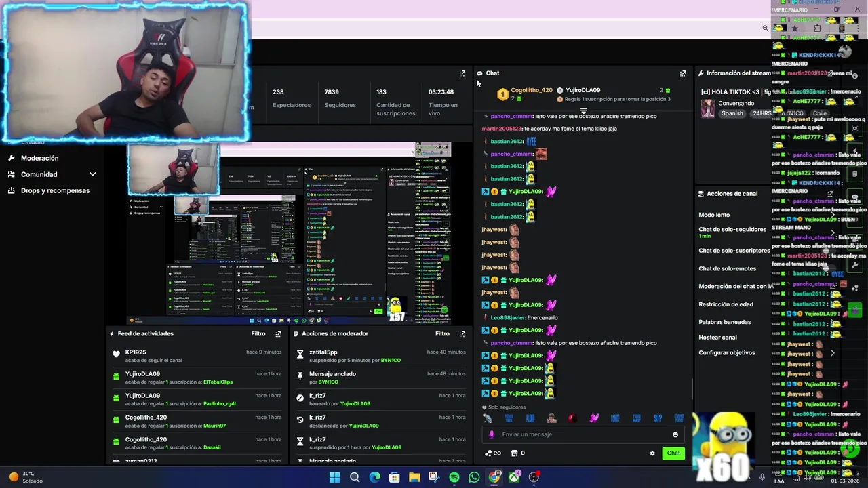Pop out the Chat panel
Viewport: 868px width, 488px height.
[x=683, y=73]
